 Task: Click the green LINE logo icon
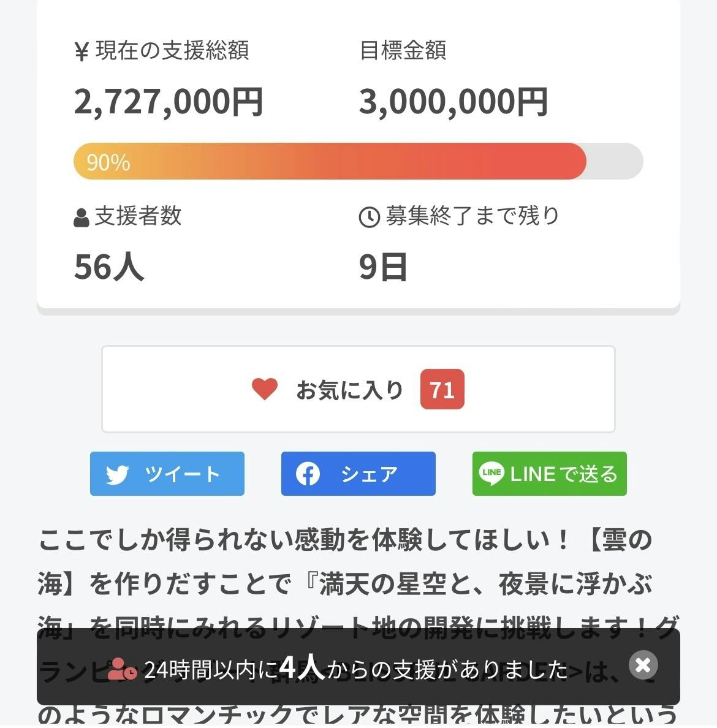(x=491, y=474)
